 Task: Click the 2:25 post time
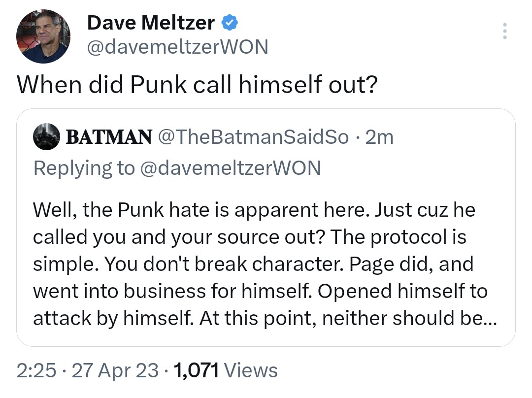click(x=36, y=370)
